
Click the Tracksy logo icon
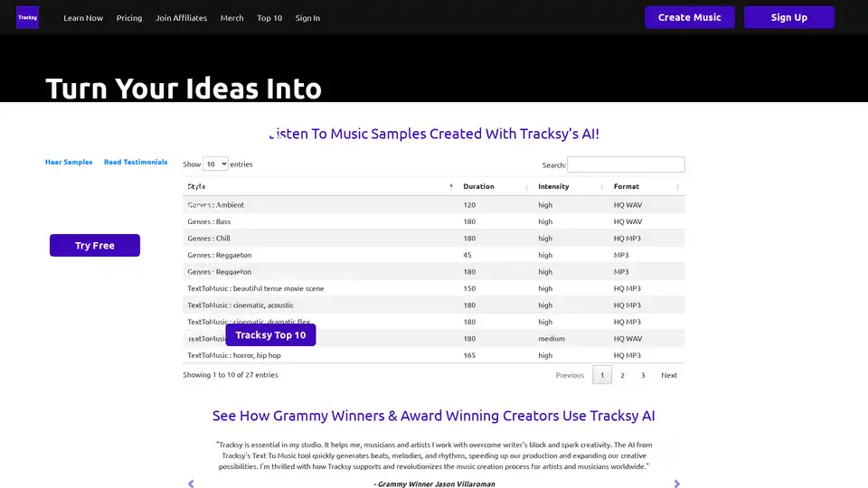(27, 17)
